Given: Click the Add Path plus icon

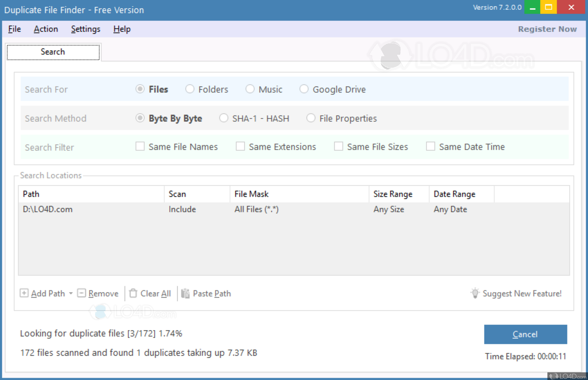Looking at the screenshot, I should point(24,293).
